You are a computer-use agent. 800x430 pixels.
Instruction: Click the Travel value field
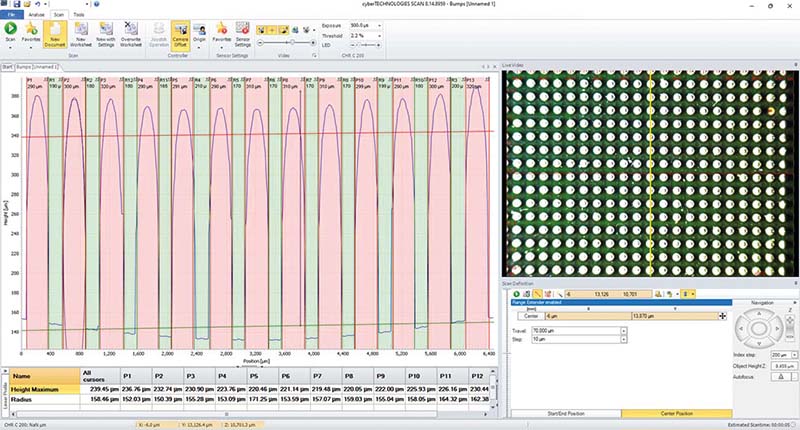(576, 331)
